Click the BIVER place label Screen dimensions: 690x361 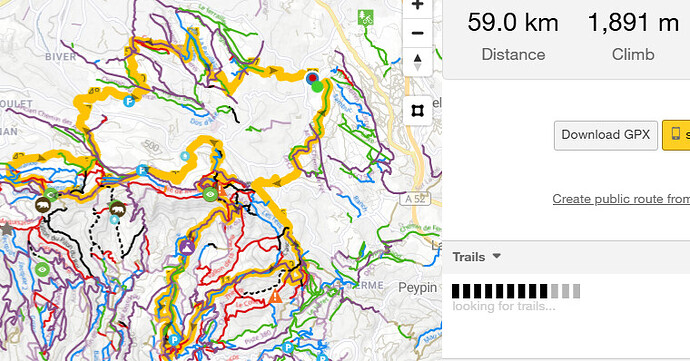[x=61, y=57]
